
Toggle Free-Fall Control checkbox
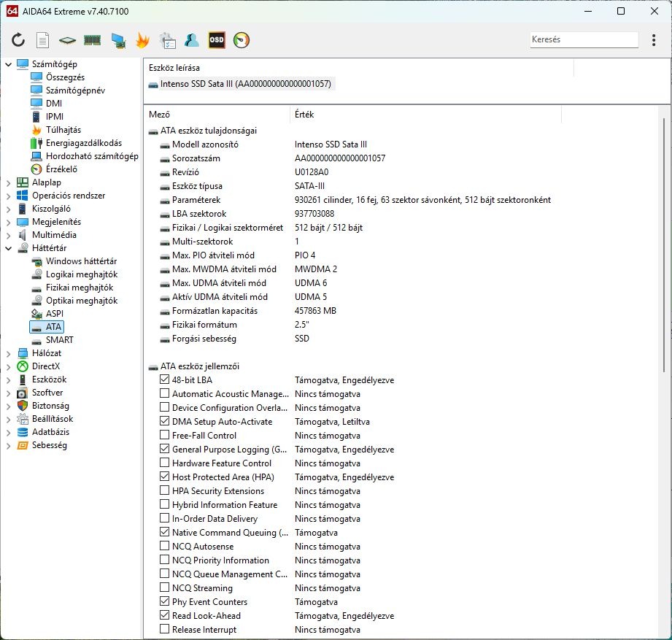[x=165, y=435]
